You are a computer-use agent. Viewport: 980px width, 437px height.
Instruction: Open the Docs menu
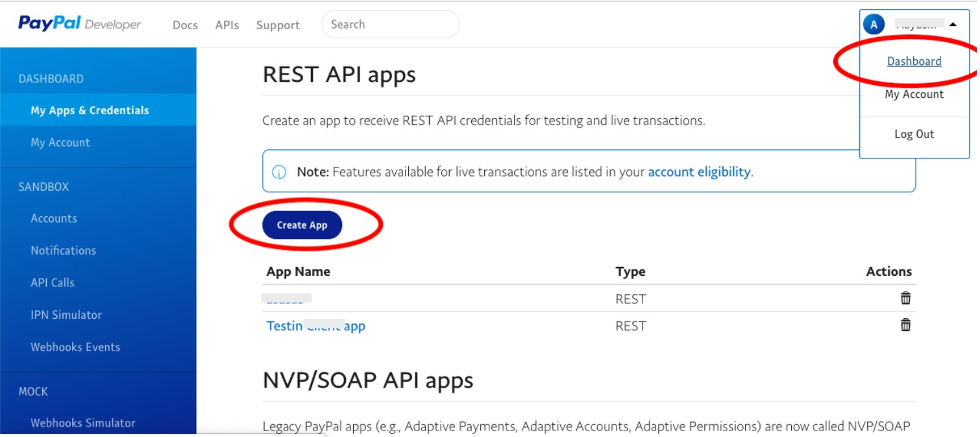[185, 25]
